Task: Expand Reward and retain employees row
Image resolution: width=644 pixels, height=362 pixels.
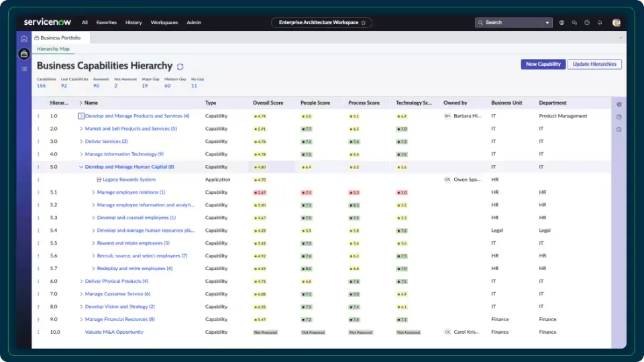Action: [x=93, y=243]
